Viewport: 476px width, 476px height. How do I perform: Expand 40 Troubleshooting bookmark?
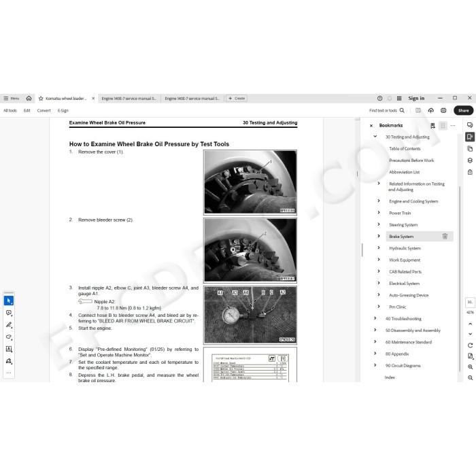pos(375,318)
